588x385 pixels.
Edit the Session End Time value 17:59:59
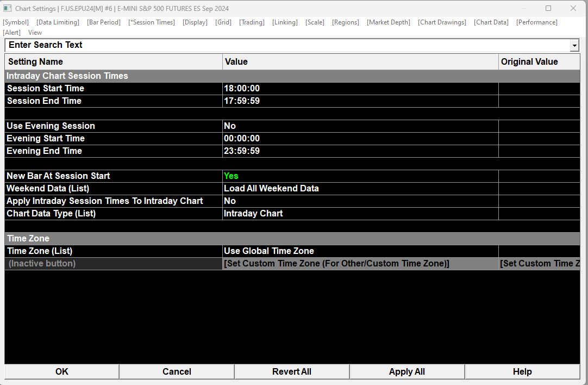[360, 101]
